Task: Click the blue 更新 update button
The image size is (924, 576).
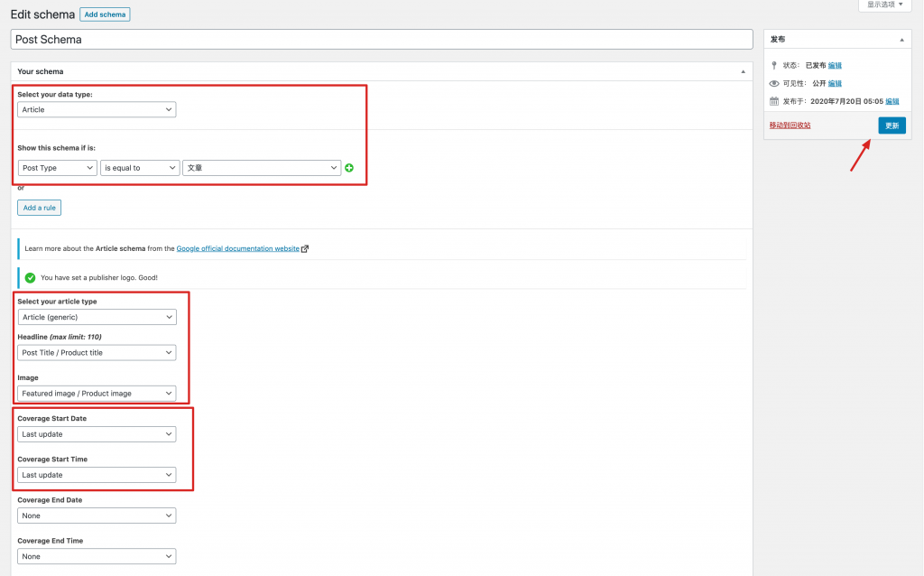Action: coord(892,125)
